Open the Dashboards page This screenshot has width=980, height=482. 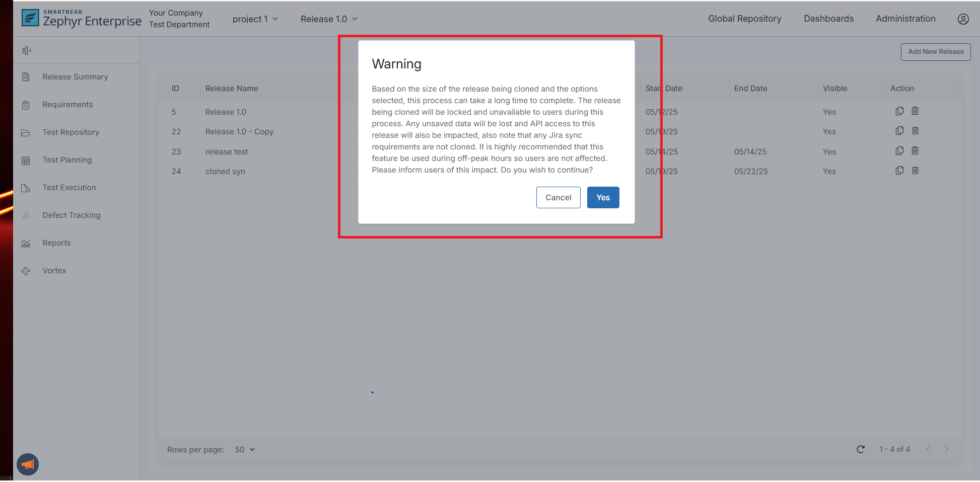828,19
